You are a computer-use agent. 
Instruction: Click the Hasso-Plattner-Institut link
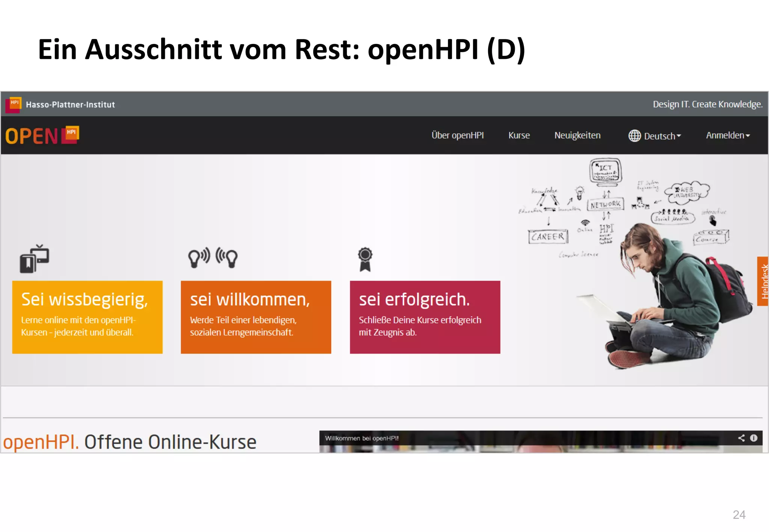70,105
